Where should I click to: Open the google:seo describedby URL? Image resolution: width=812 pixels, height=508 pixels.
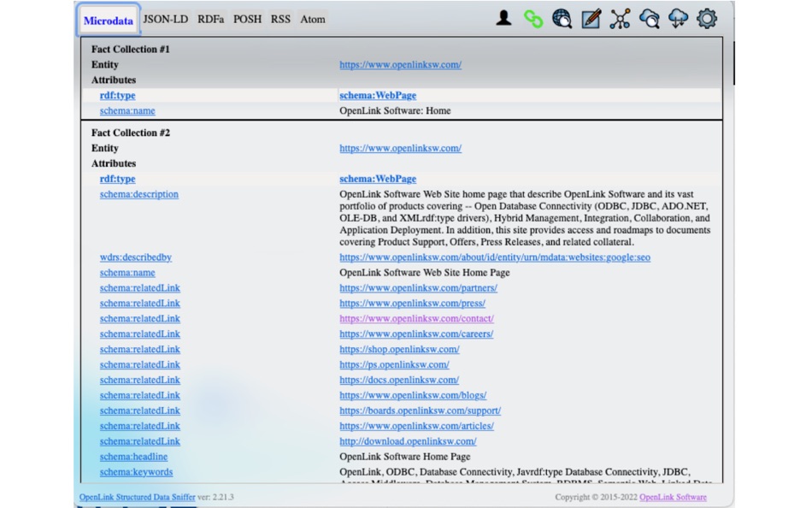[x=495, y=257]
